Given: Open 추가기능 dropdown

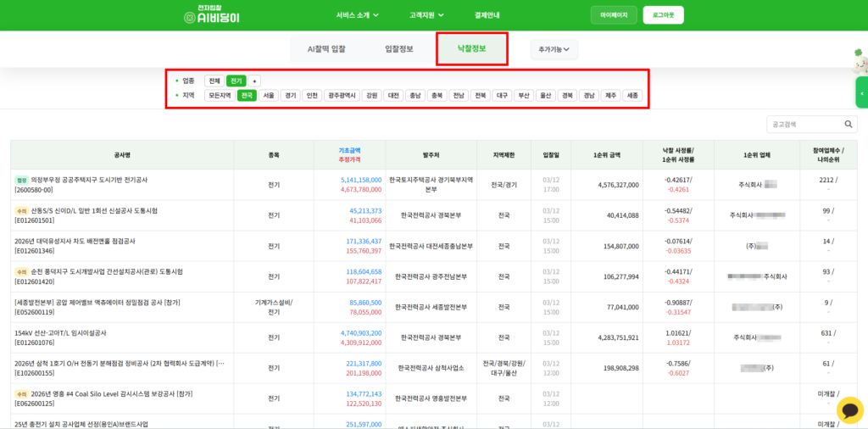Looking at the screenshot, I should 554,50.
